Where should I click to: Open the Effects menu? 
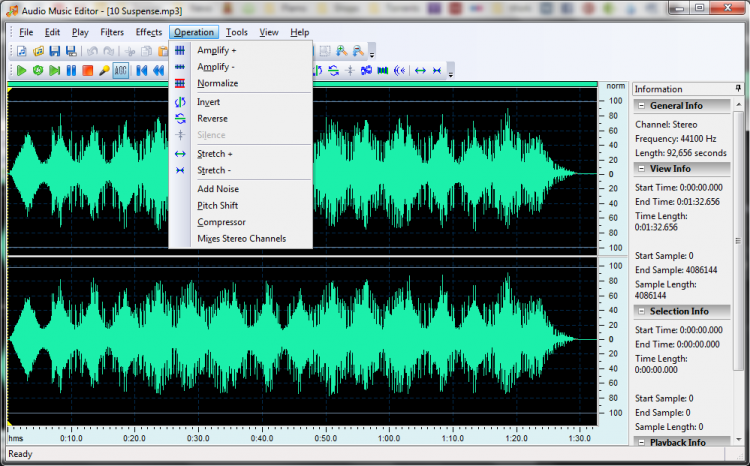148,32
